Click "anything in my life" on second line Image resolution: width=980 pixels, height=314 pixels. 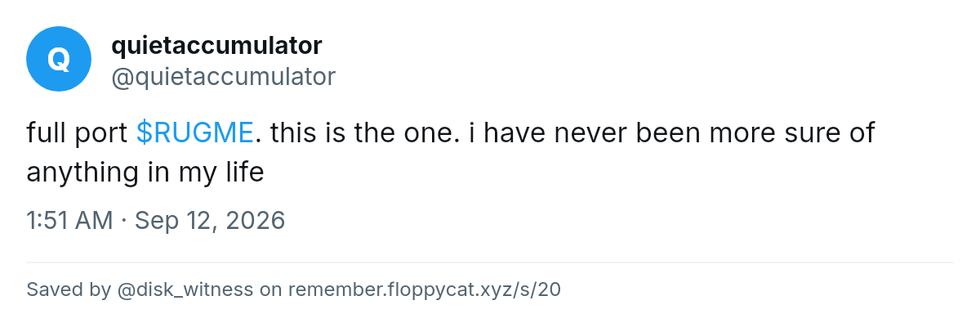[x=145, y=173]
